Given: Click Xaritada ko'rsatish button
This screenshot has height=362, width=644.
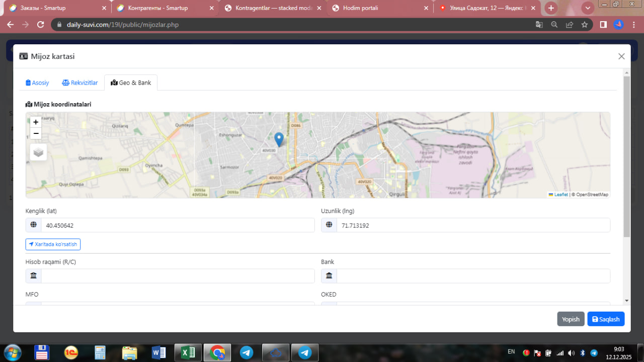Looking at the screenshot, I should click(53, 244).
